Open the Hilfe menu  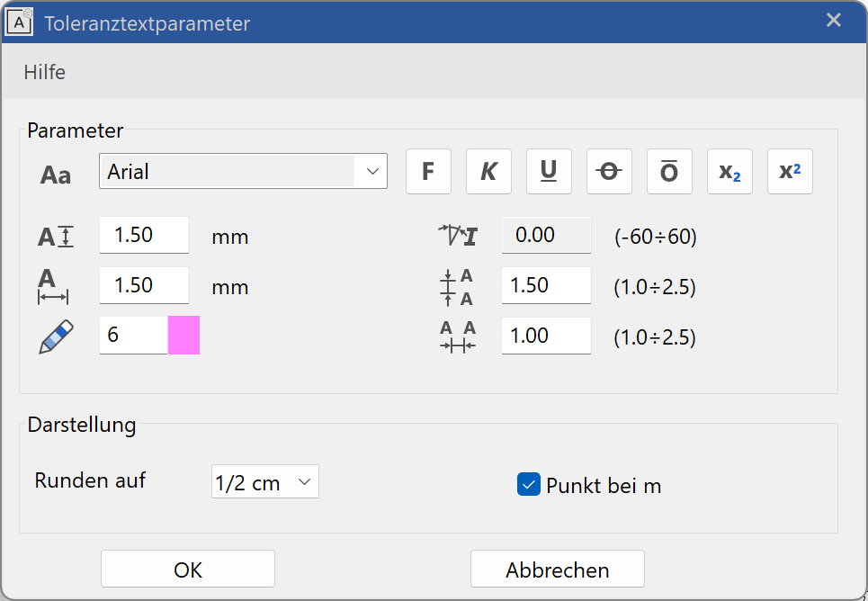coord(45,72)
